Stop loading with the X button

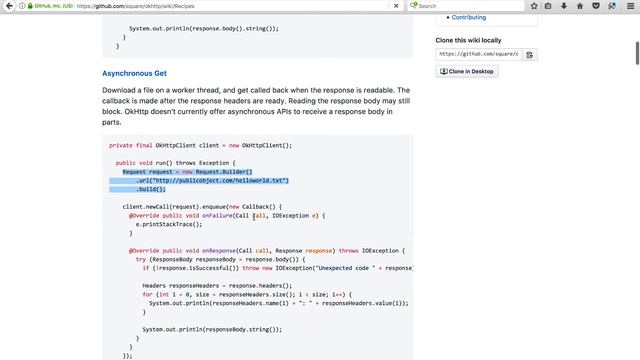pyautogui.click(x=396, y=6)
